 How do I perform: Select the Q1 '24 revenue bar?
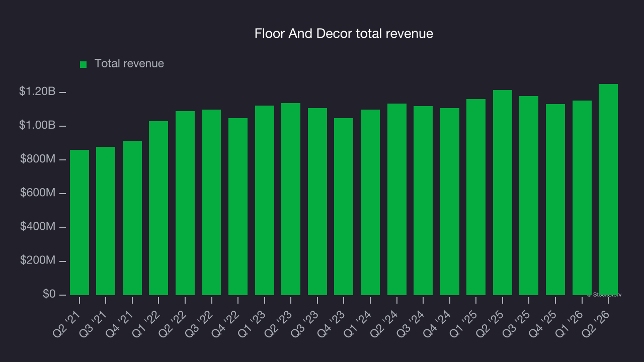pyautogui.click(x=370, y=202)
